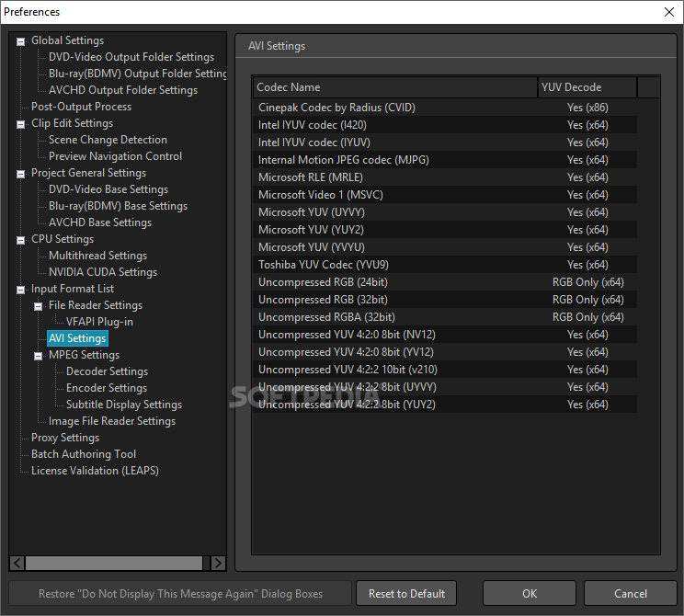Screen dimensions: 684x616
Task: Confirm preferences with OK
Action: pos(530,593)
